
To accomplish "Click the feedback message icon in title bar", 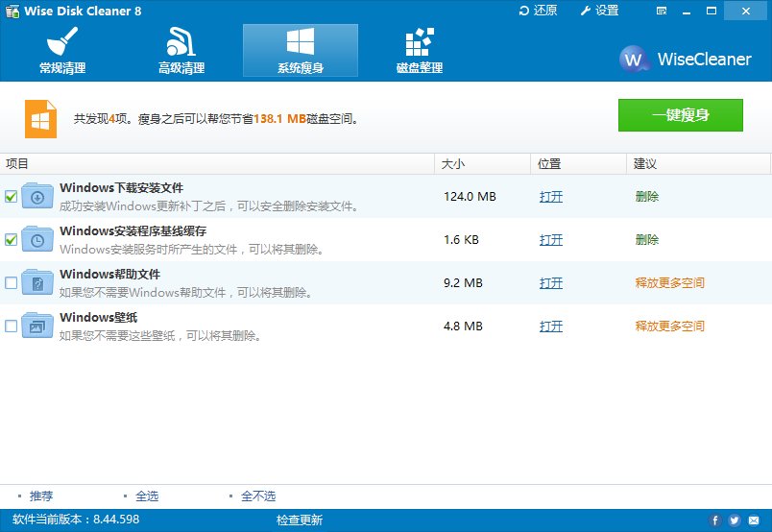I will 662,11.
